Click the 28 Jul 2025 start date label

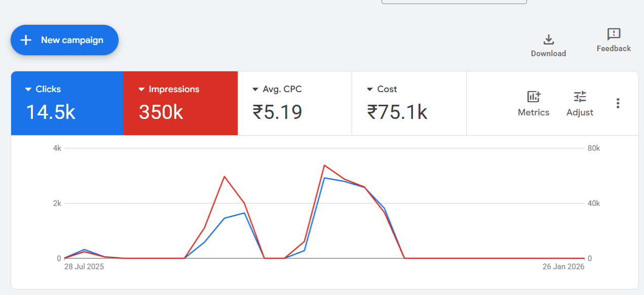pyautogui.click(x=84, y=267)
